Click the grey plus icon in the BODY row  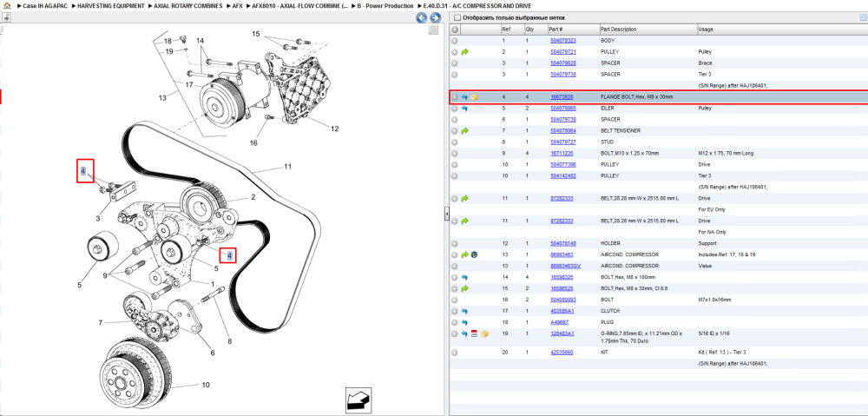[x=455, y=41]
